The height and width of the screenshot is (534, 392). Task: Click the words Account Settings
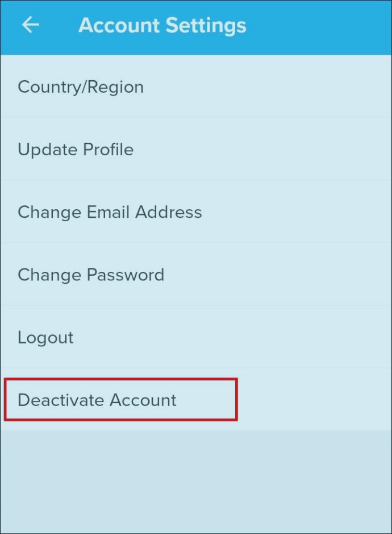162,26
